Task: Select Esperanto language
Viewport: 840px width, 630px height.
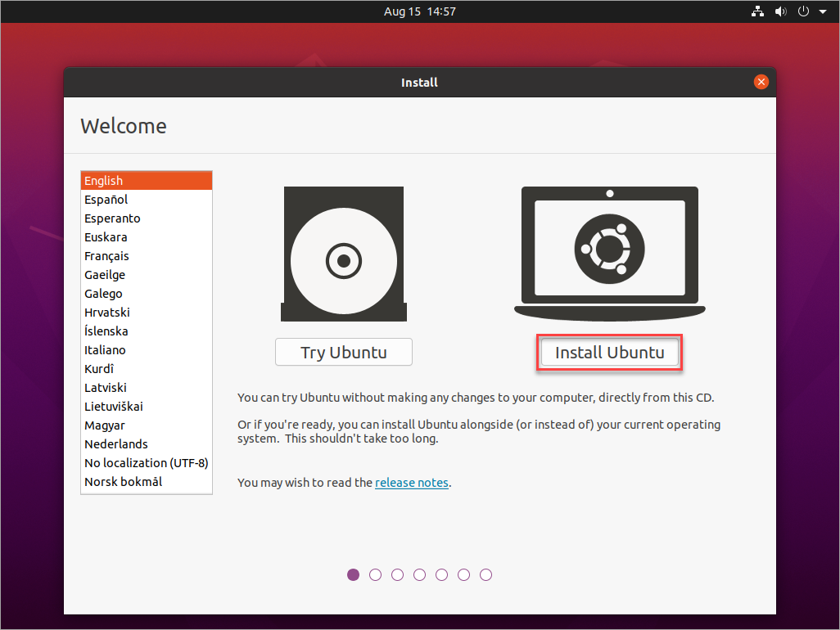Action: click(147, 218)
